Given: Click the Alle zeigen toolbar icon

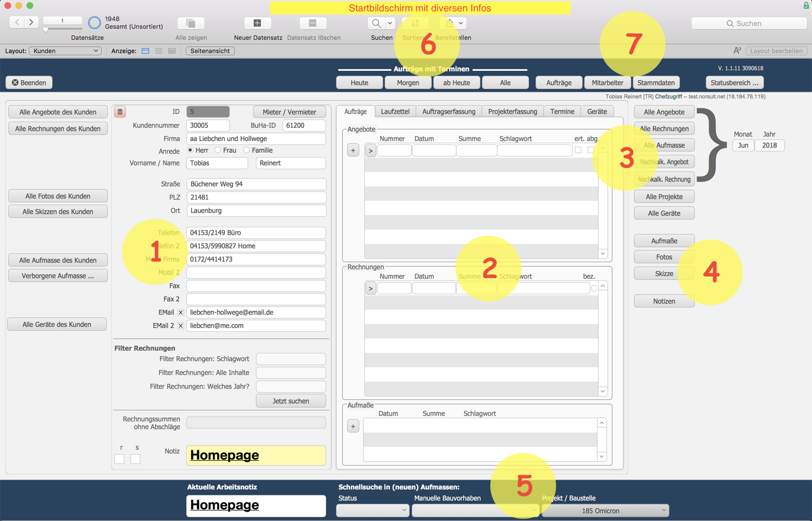Looking at the screenshot, I should click(191, 23).
